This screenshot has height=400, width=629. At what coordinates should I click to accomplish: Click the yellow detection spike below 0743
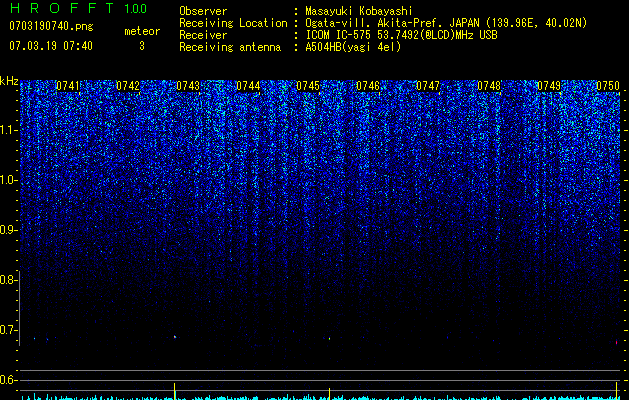point(174,391)
